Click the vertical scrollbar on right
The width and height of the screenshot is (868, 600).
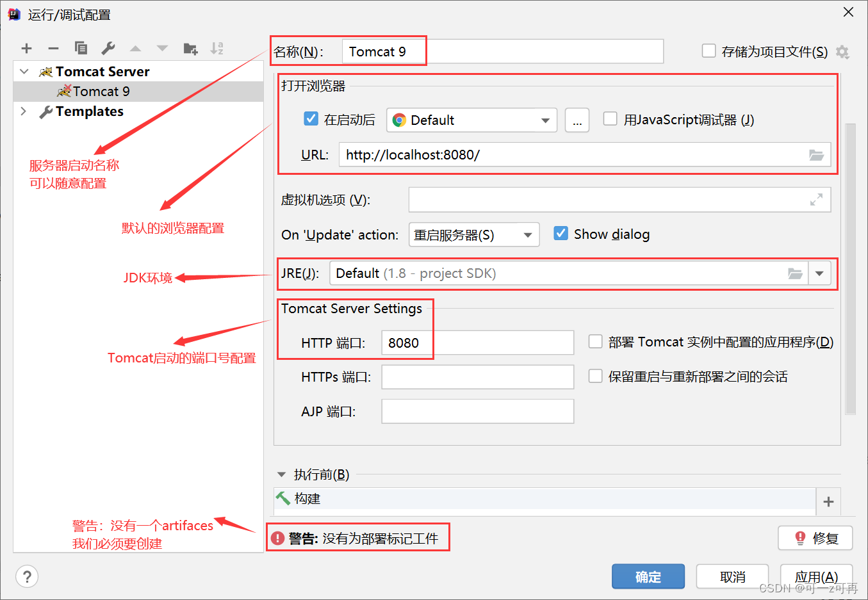[x=851, y=269]
